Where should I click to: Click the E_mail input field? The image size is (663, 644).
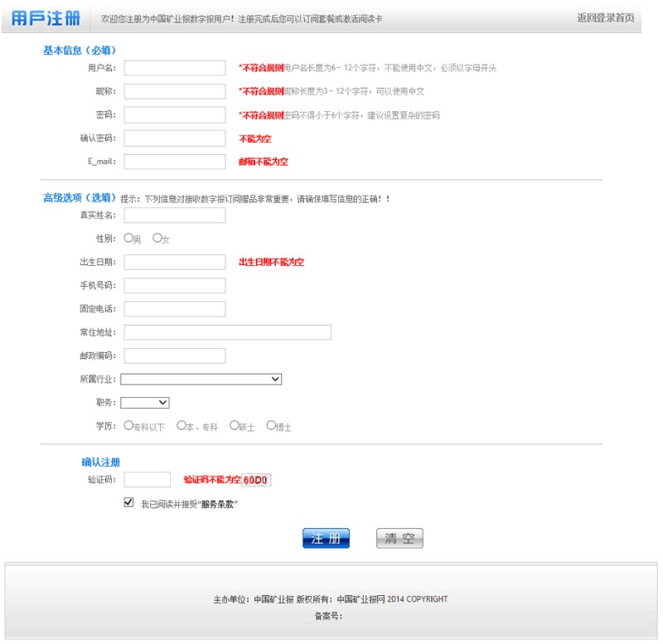pos(174,162)
